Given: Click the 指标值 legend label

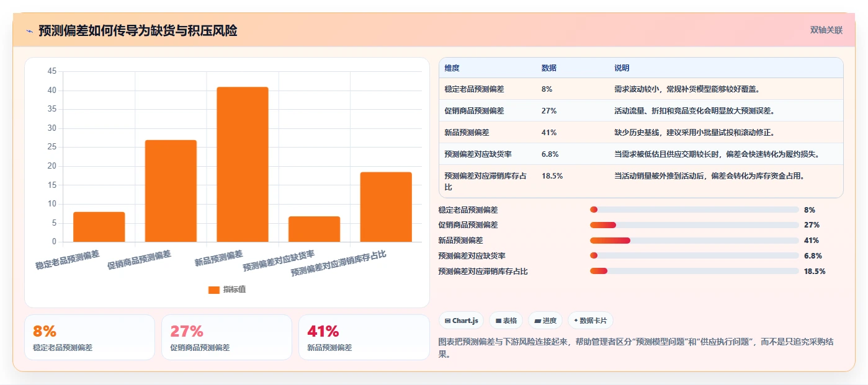Looking at the screenshot, I should (235, 290).
